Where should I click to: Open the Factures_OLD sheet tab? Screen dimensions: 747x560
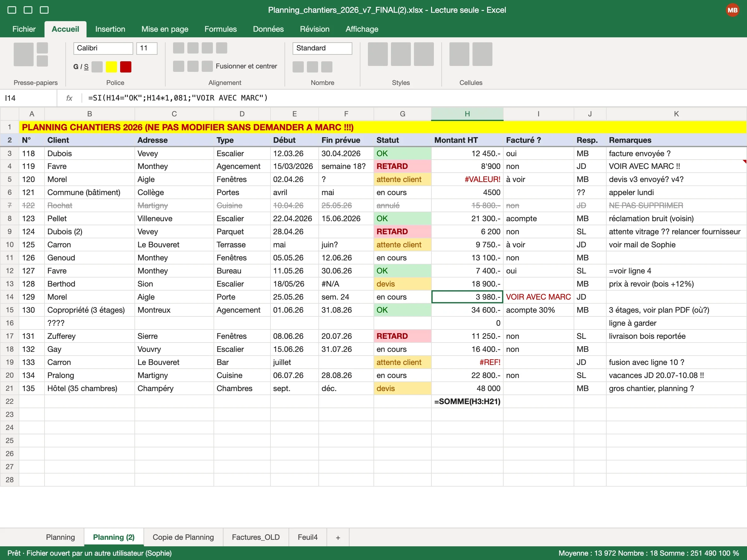pyautogui.click(x=256, y=537)
